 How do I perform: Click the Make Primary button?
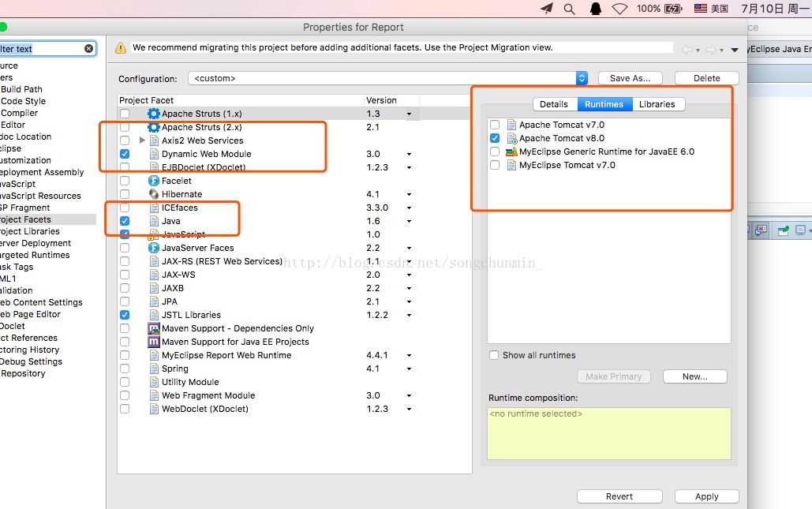point(614,376)
